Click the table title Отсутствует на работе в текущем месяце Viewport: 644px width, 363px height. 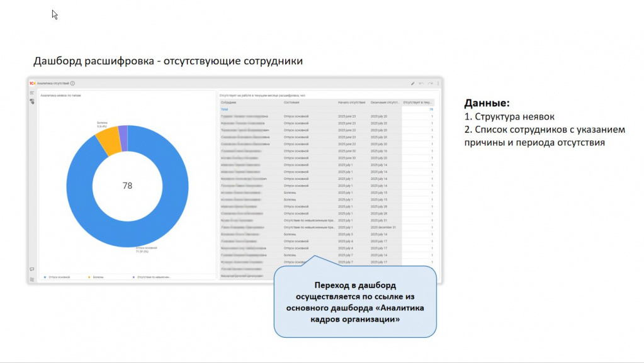click(262, 95)
